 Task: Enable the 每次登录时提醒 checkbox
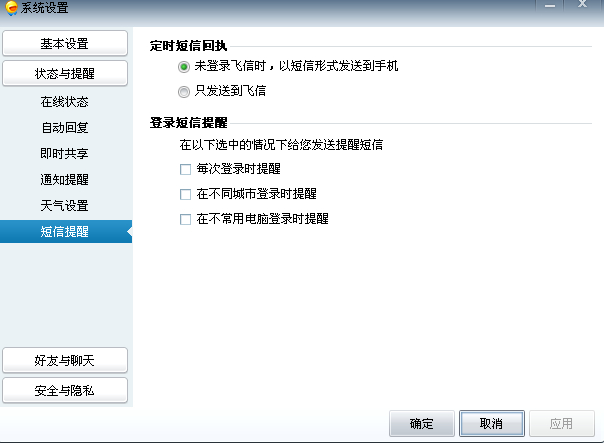point(185,169)
